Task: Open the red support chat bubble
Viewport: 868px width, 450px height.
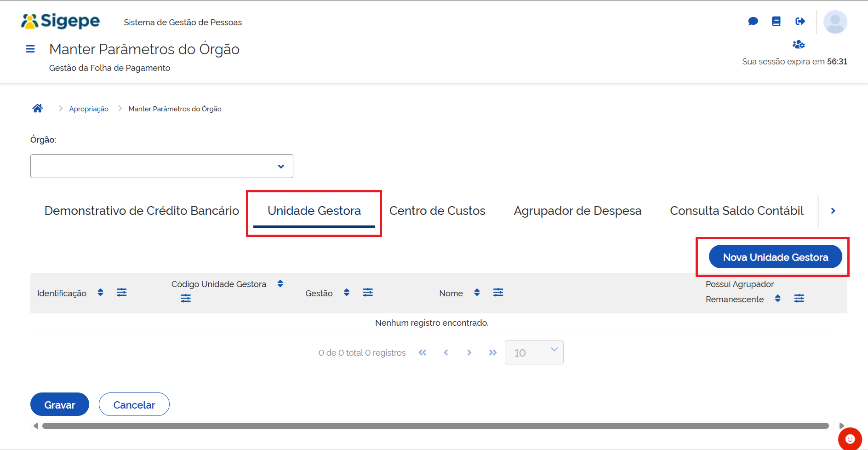Action: pyautogui.click(x=850, y=438)
